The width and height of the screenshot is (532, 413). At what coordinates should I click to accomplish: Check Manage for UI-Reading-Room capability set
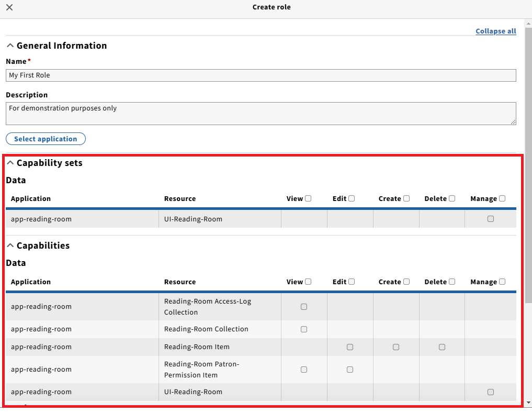[491, 219]
